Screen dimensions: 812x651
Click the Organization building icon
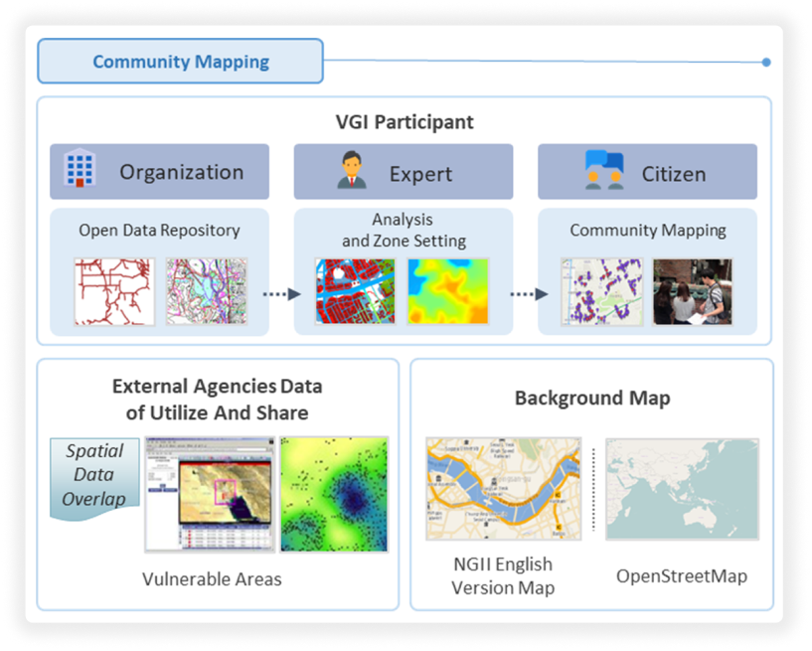pos(81,171)
